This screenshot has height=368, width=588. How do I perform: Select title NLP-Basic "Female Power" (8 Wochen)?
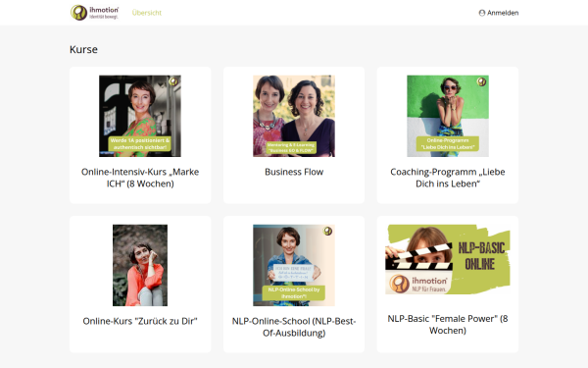coord(448,325)
